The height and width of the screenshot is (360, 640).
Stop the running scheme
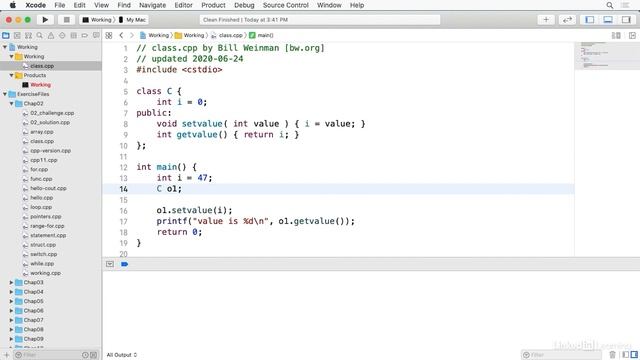point(67,20)
